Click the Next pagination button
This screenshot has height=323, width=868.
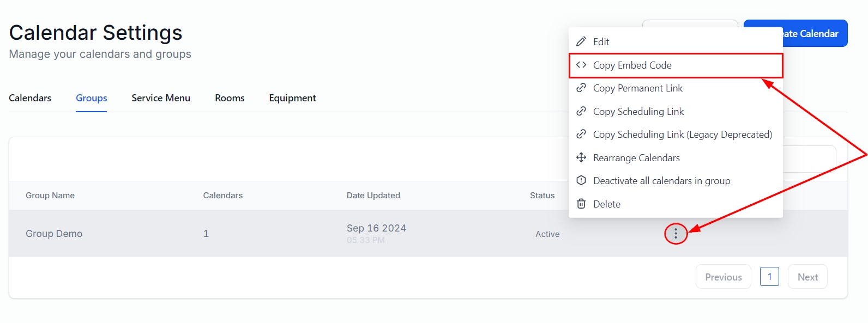807,277
